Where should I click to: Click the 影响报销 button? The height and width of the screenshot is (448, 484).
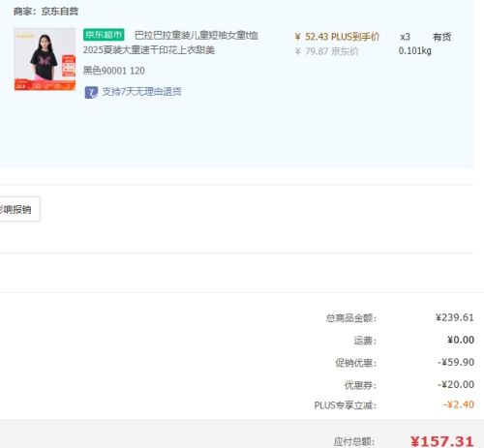coord(19,209)
